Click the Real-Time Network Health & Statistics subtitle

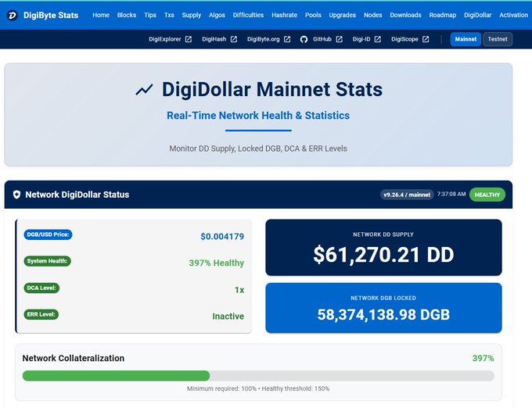[x=258, y=116]
